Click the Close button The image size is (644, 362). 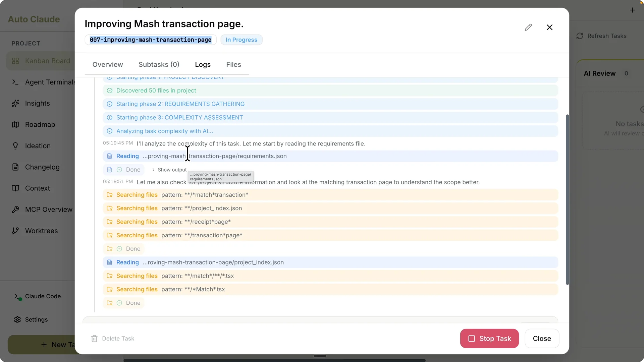[x=542, y=339]
